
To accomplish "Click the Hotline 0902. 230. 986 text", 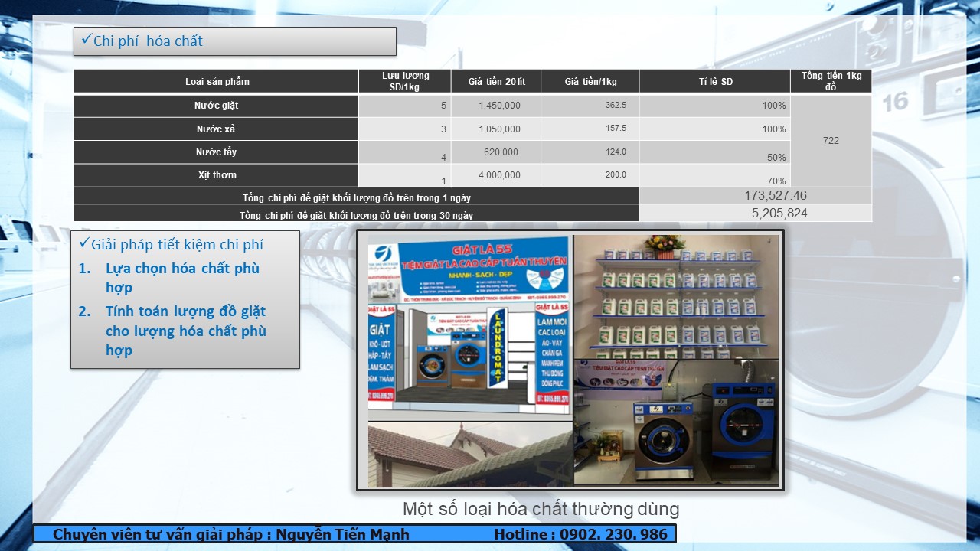I will pyautogui.click(x=581, y=534).
